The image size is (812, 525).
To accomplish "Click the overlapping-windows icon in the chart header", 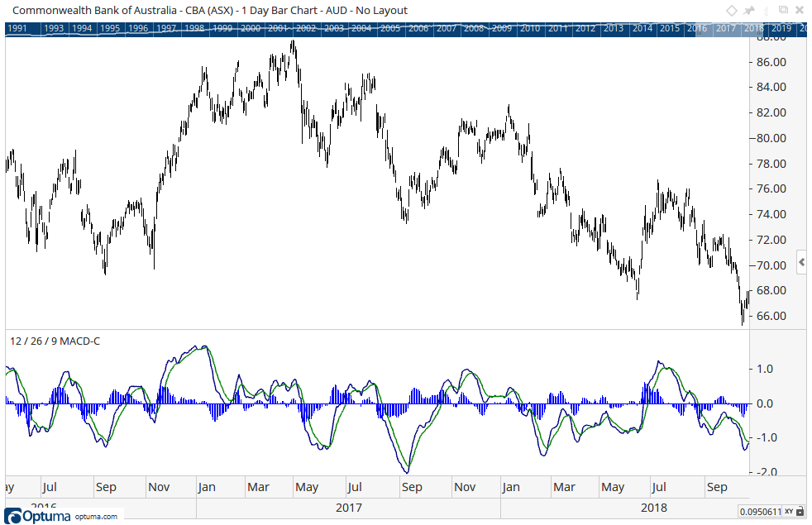I will [784, 10].
